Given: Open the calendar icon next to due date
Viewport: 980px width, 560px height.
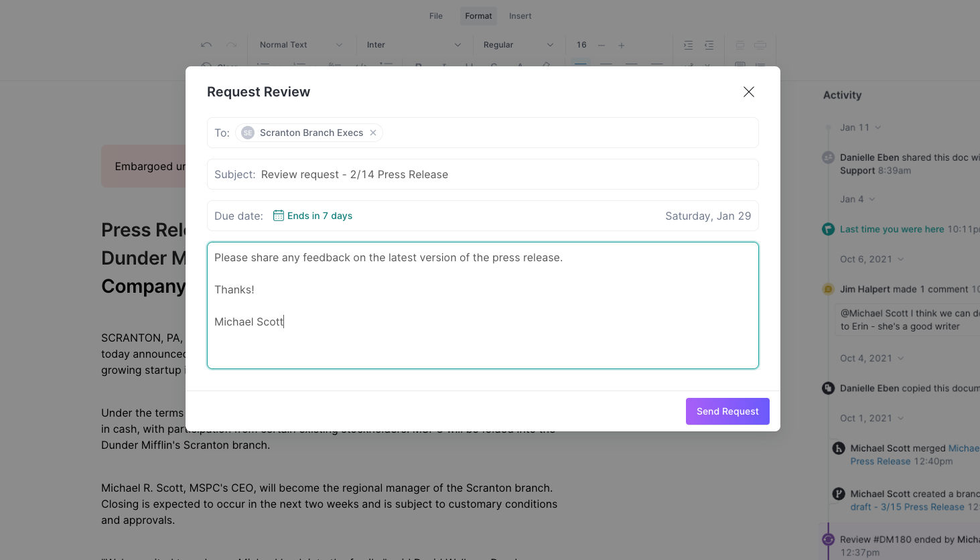Looking at the screenshot, I should tap(277, 215).
